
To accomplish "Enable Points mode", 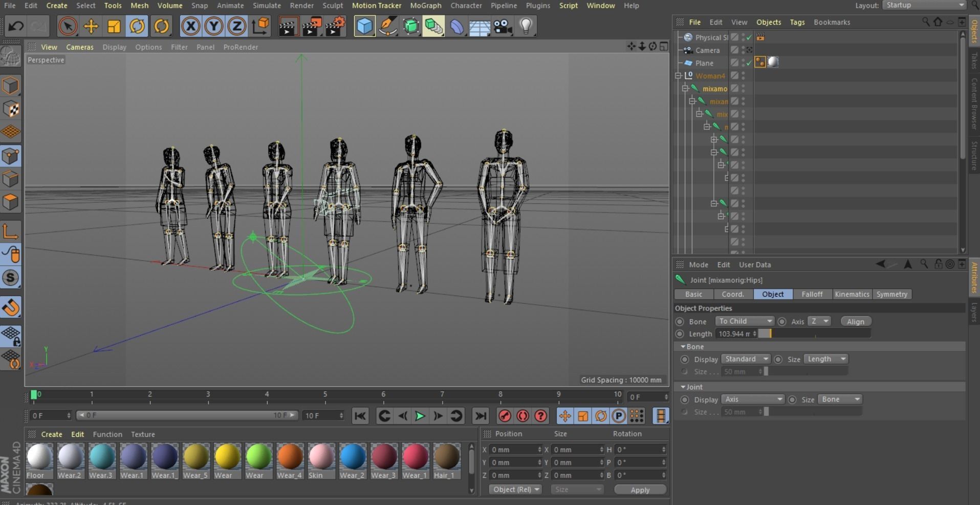I will click(10, 156).
